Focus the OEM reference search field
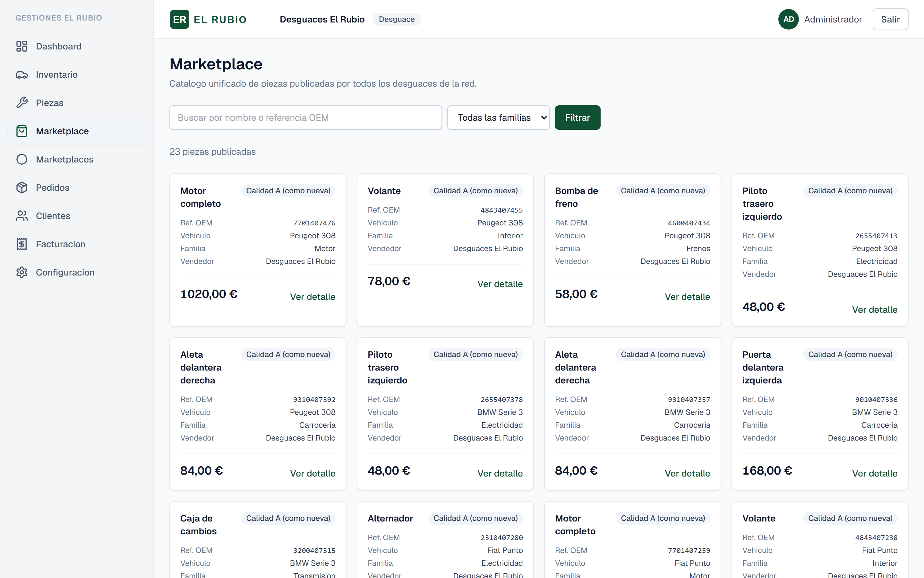This screenshot has height=578, width=924. pyautogui.click(x=305, y=118)
